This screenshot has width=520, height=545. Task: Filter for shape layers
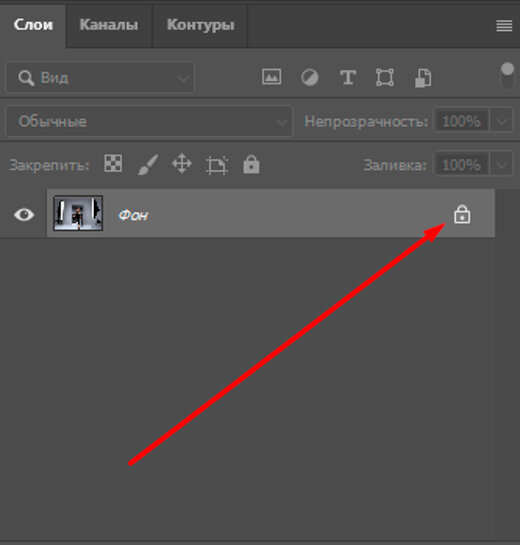tap(385, 78)
